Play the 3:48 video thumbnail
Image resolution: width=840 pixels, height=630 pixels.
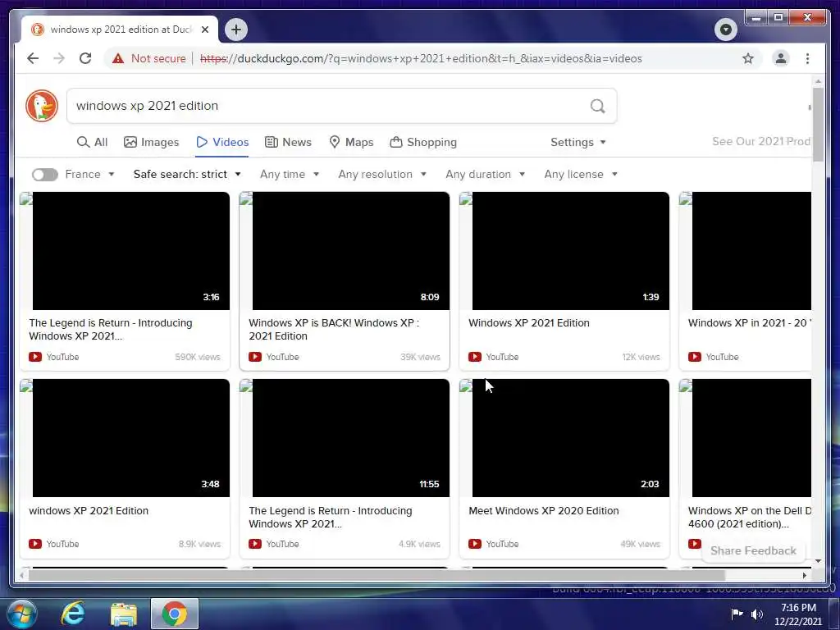pyautogui.click(x=130, y=438)
